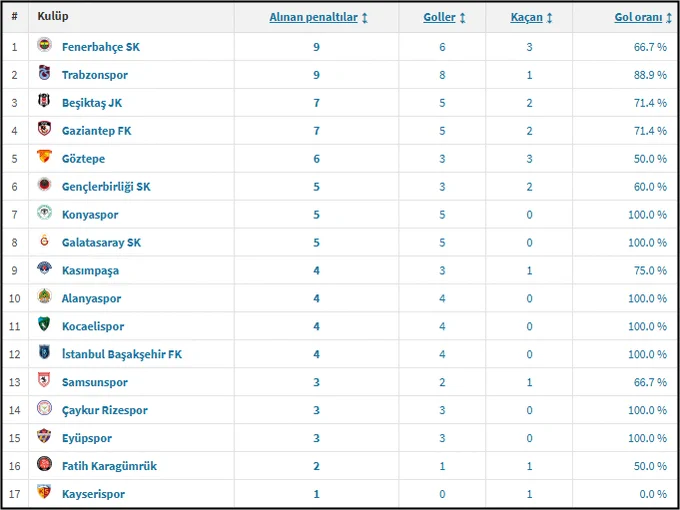Click the Galatasaray SK club crest

point(44,240)
